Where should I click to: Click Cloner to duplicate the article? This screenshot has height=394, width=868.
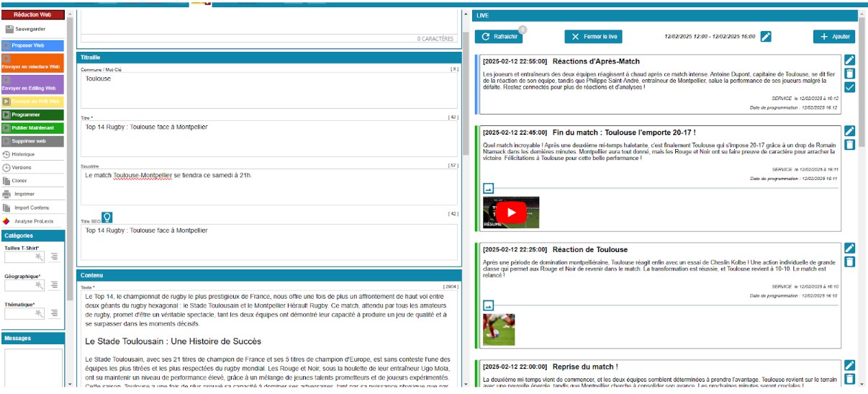pyautogui.click(x=19, y=181)
